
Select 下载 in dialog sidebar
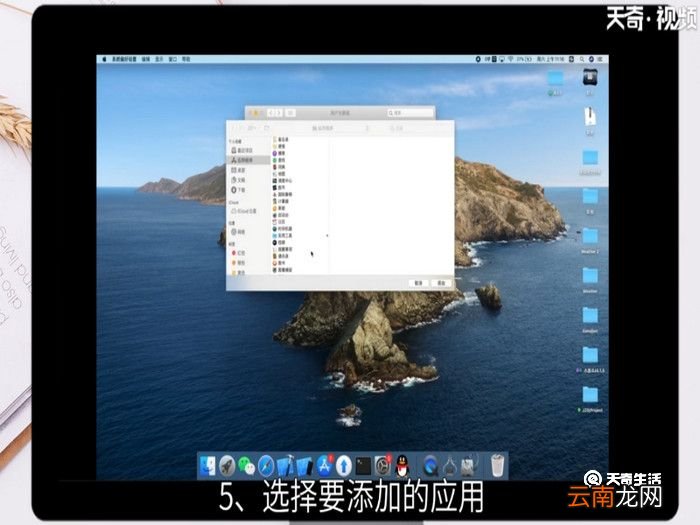click(238, 190)
